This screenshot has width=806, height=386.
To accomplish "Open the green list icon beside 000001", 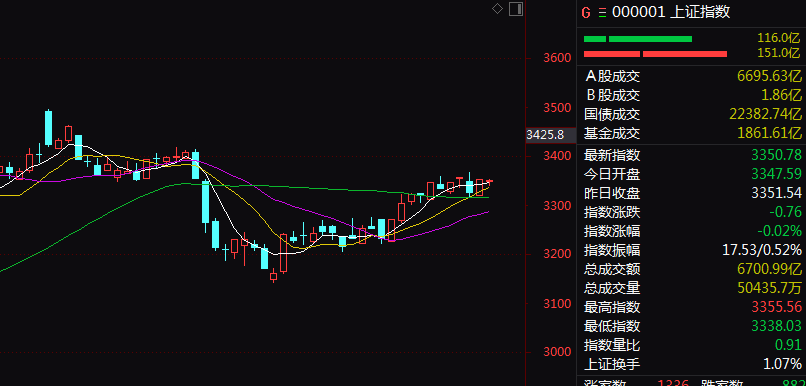I will (x=602, y=12).
